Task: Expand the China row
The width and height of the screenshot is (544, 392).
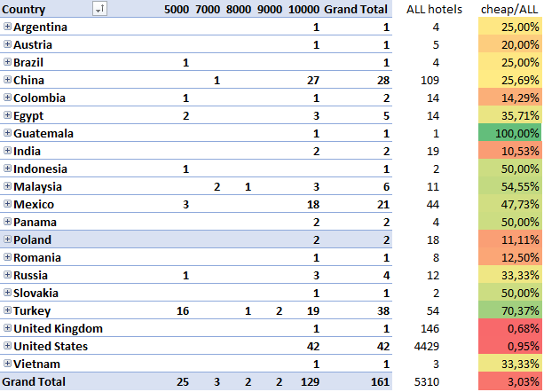Action: pyautogui.click(x=7, y=79)
